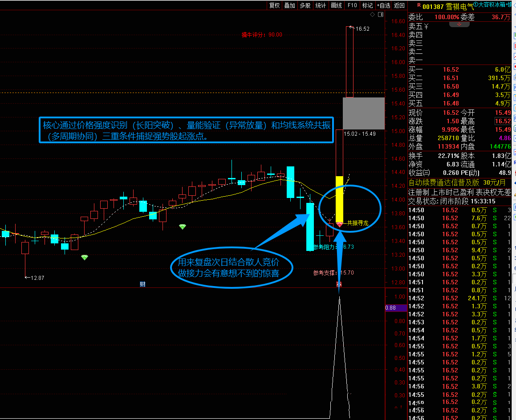
Task: Open the 统计 statistics menu
Action: (321, 5)
